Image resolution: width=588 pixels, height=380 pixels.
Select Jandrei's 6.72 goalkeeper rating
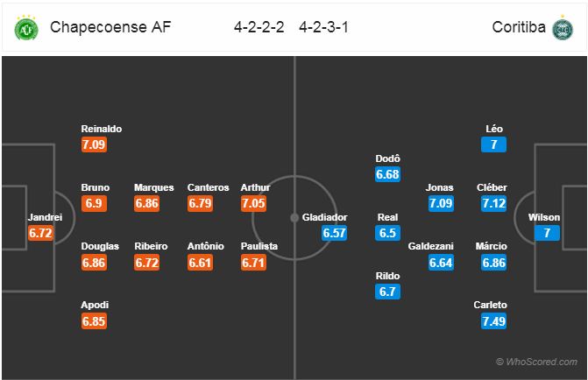pos(41,233)
